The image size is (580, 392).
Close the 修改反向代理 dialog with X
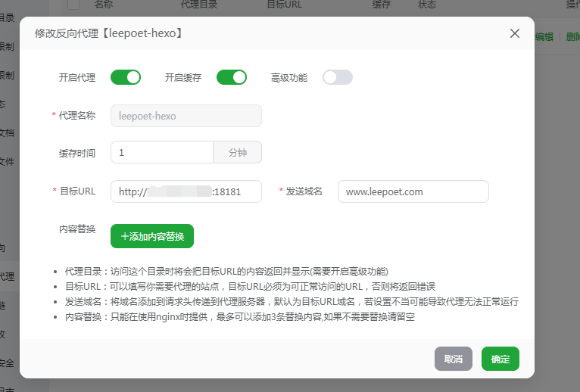515,33
